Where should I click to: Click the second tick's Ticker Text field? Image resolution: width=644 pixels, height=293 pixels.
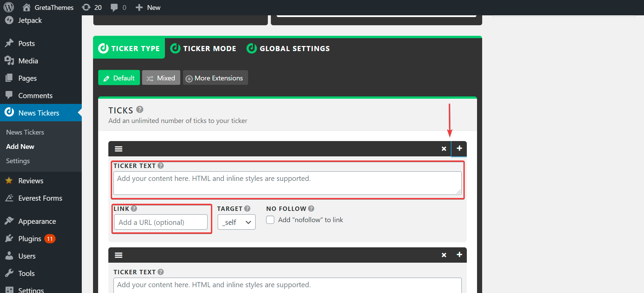288,286
